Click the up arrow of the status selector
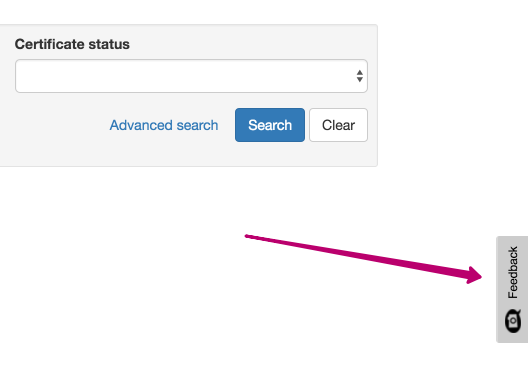Viewport: 528px width, 389px height. coord(360,72)
